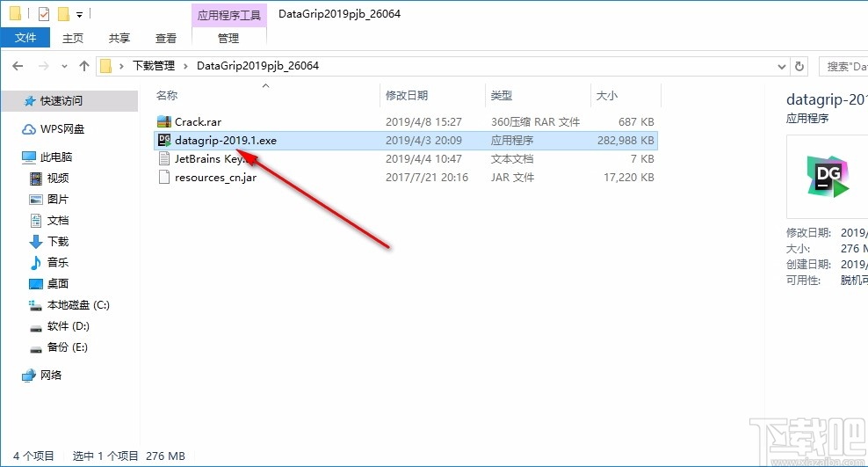Viewport: 868px width, 467px height.
Task: Sort files by 修改日期 column header
Action: coord(406,95)
